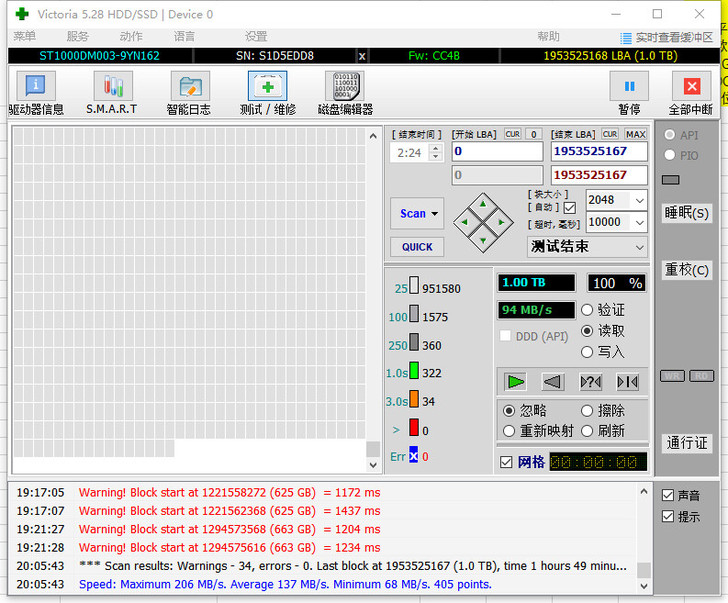Toggle the hints checkbox
The image size is (728, 603).
668,516
